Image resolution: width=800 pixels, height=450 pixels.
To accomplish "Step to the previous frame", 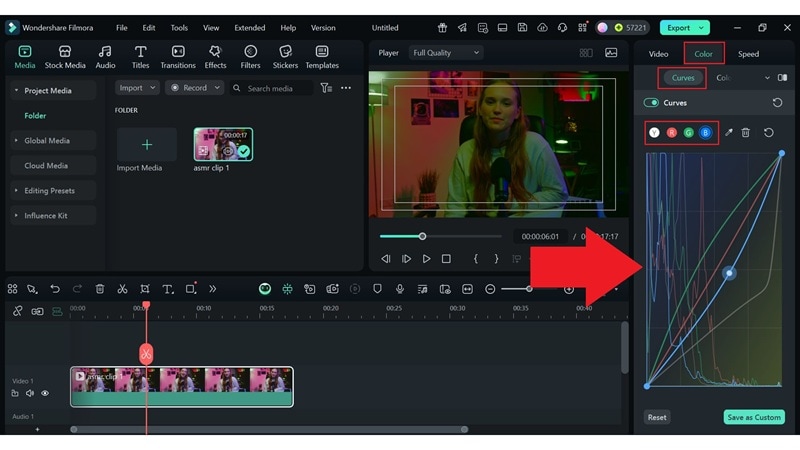I will pyautogui.click(x=386, y=259).
